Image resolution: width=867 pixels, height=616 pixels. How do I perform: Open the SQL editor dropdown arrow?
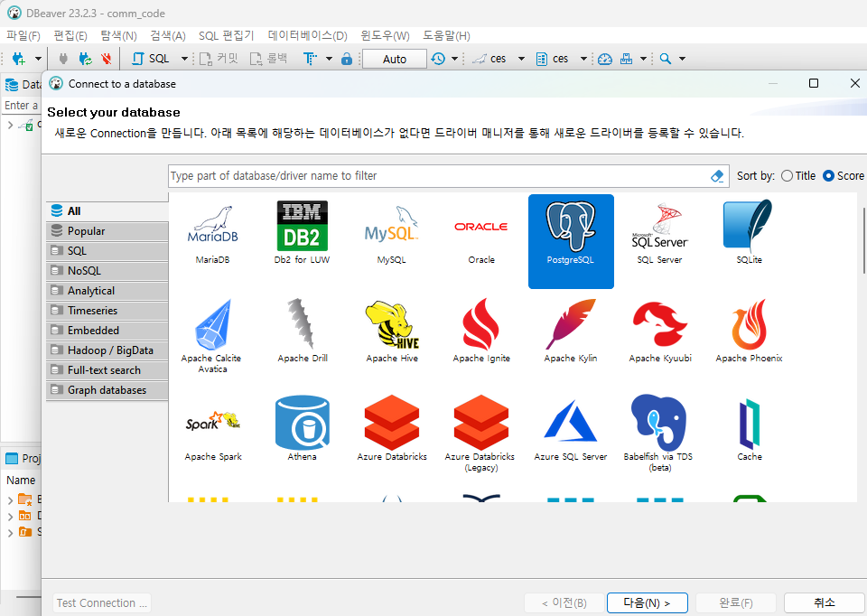[184, 59]
